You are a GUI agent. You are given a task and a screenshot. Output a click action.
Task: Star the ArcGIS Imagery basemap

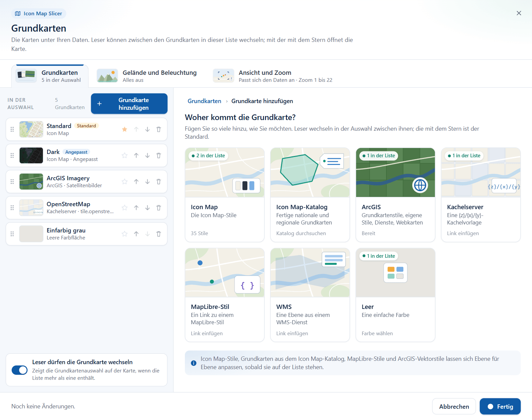125,182
